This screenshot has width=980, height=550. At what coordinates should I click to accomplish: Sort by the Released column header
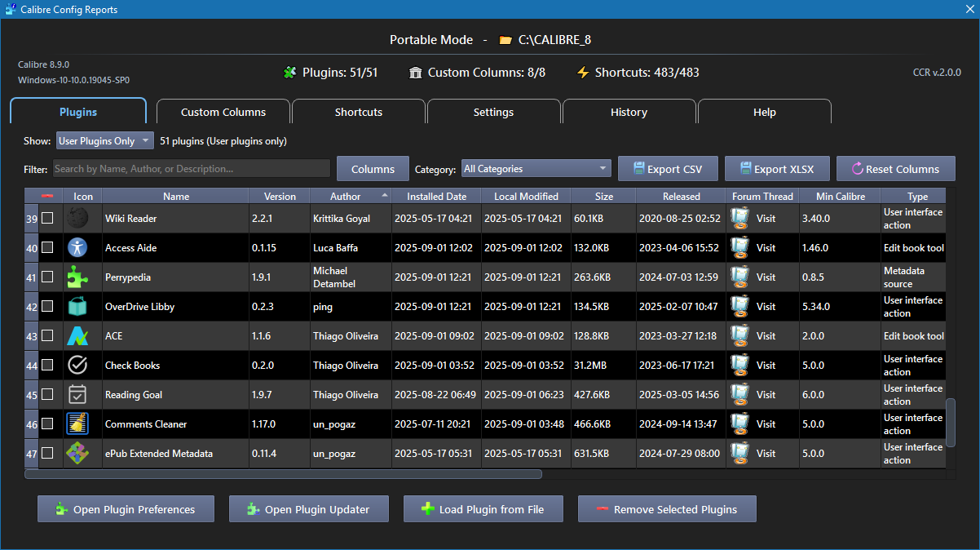pyautogui.click(x=681, y=197)
